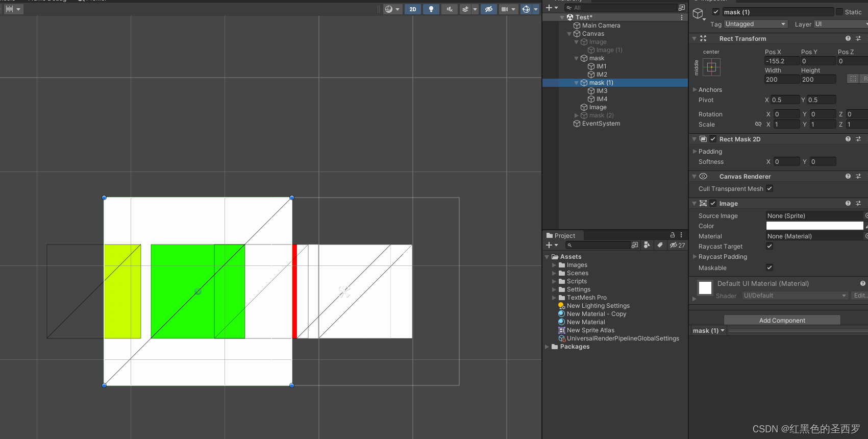Screen dimensions: 868x439
Task: Select IM3 object in Hierarchy
Action: [601, 91]
